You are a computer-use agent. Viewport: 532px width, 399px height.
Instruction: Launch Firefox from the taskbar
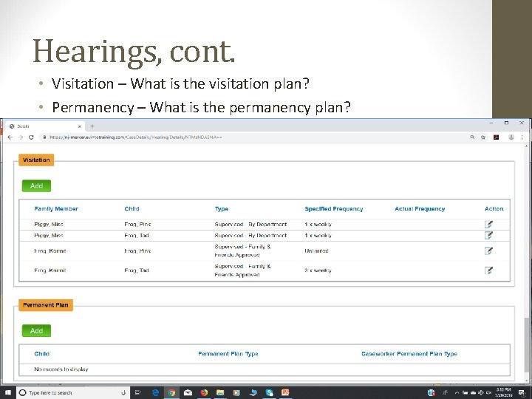coord(204,392)
